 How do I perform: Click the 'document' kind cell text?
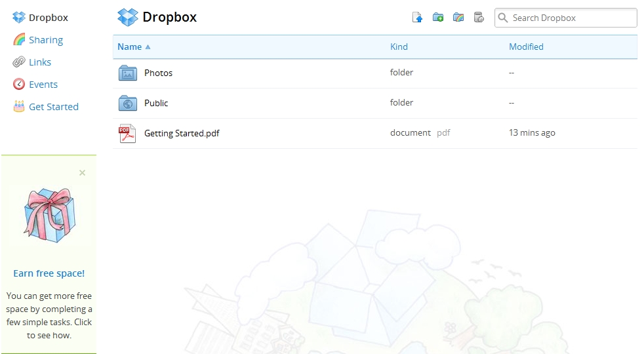pos(411,132)
